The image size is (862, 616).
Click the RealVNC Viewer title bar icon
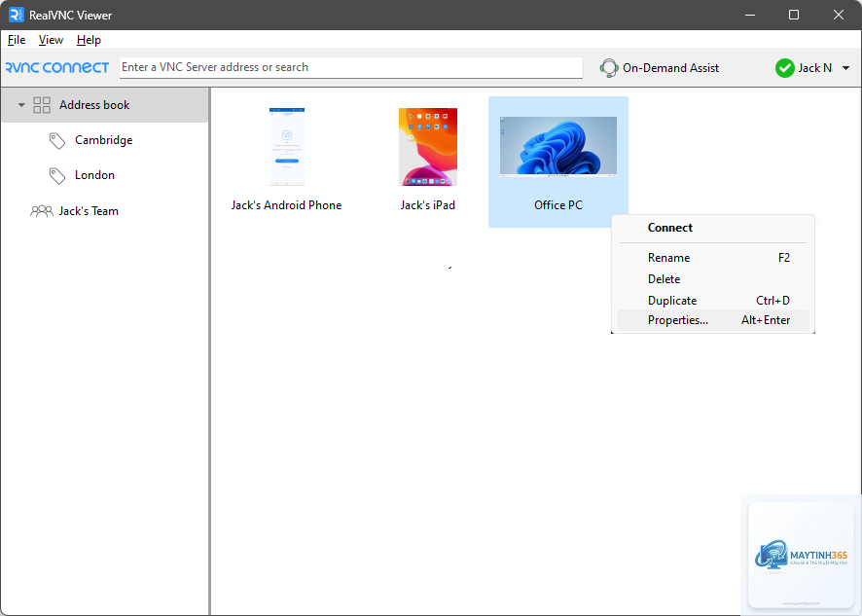(x=17, y=15)
